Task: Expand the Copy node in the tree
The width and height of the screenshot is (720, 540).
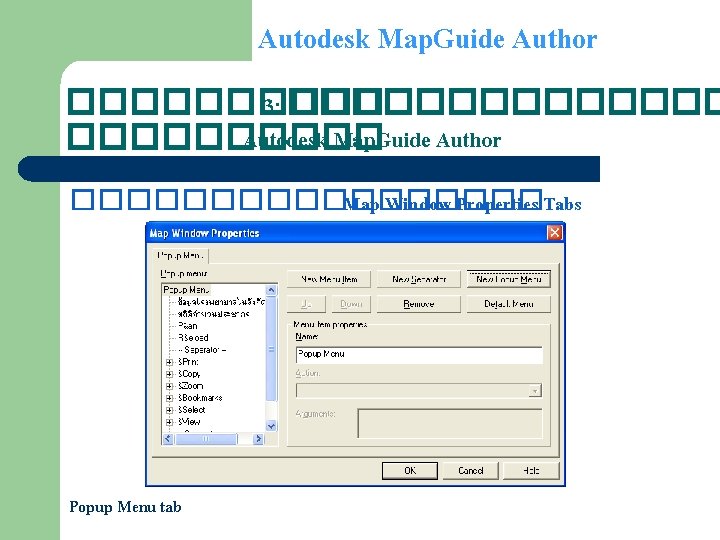Action: pos(169,374)
